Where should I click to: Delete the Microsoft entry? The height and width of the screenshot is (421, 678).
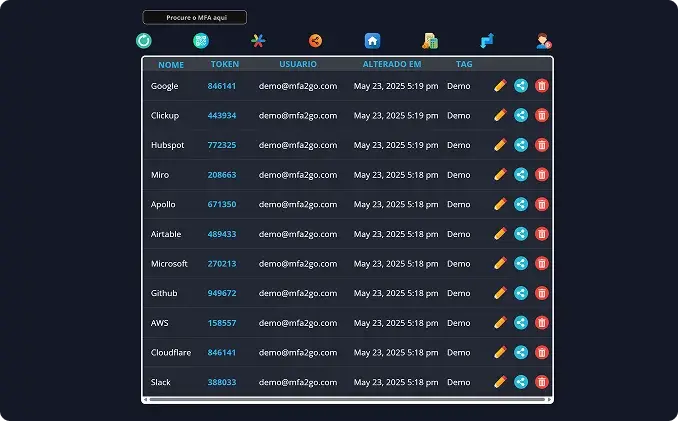click(541, 263)
